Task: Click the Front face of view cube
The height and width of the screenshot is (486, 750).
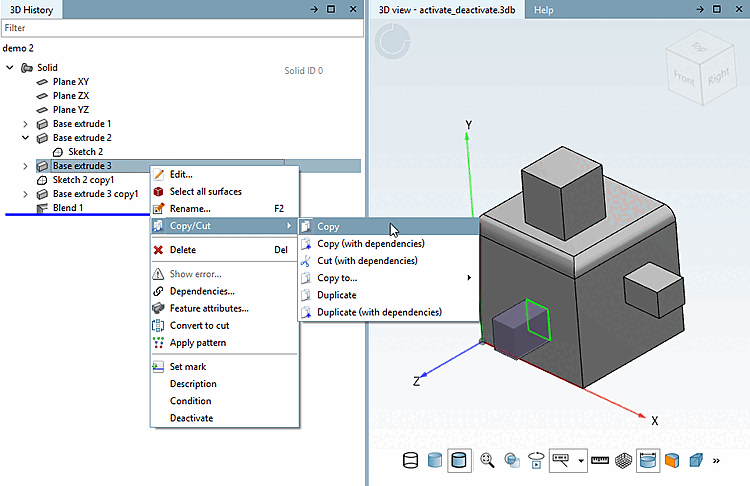Action: (x=684, y=78)
